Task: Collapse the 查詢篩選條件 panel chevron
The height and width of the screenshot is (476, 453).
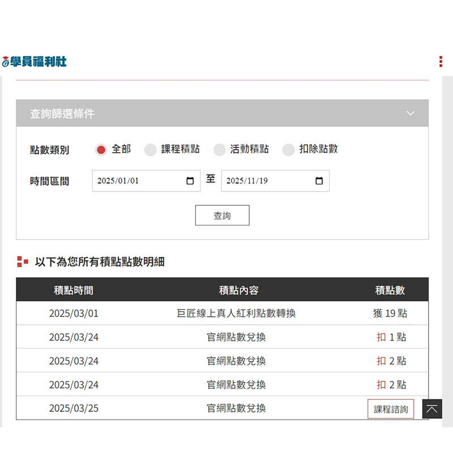Action: tap(411, 113)
